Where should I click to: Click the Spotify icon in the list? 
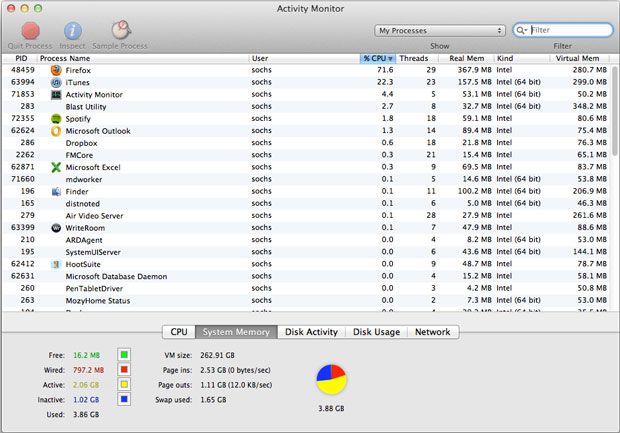pyautogui.click(x=56, y=118)
